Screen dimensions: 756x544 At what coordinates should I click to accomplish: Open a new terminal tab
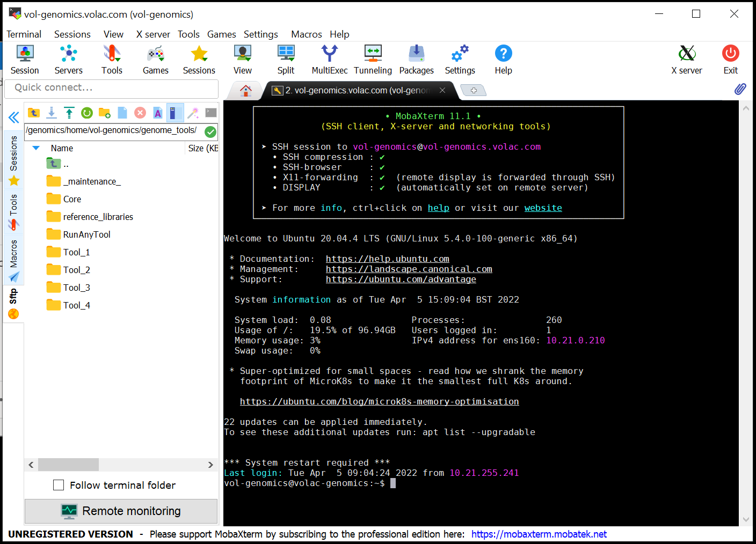[x=474, y=90]
